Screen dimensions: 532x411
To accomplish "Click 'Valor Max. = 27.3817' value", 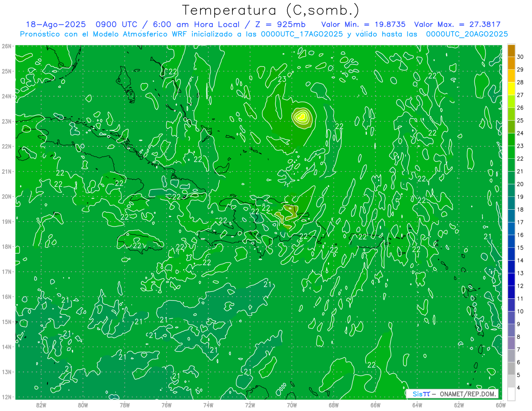I will click(x=458, y=24).
